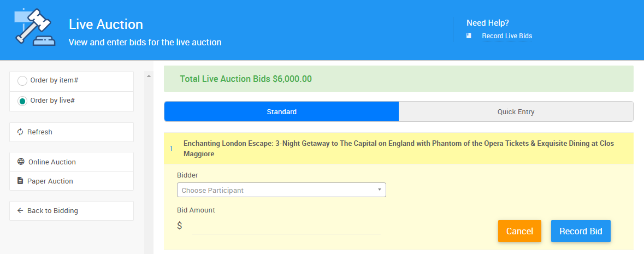Click the Bidder dropdown arrow
Viewport: 644px width, 254px height.
[379, 190]
